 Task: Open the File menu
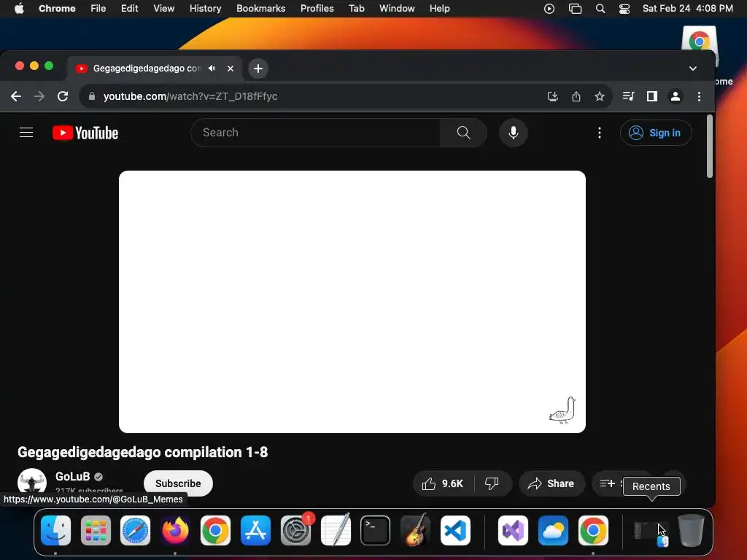(98, 8)
